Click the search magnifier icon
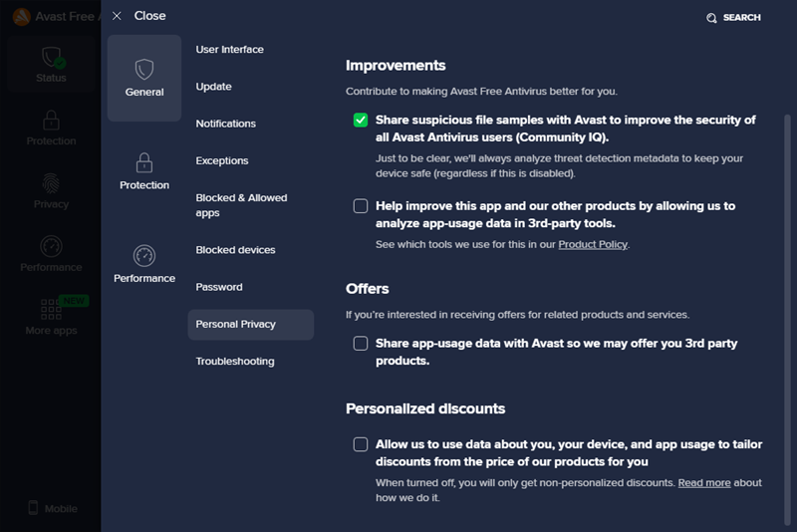The image size is (797, 532). tap(711, 18)
